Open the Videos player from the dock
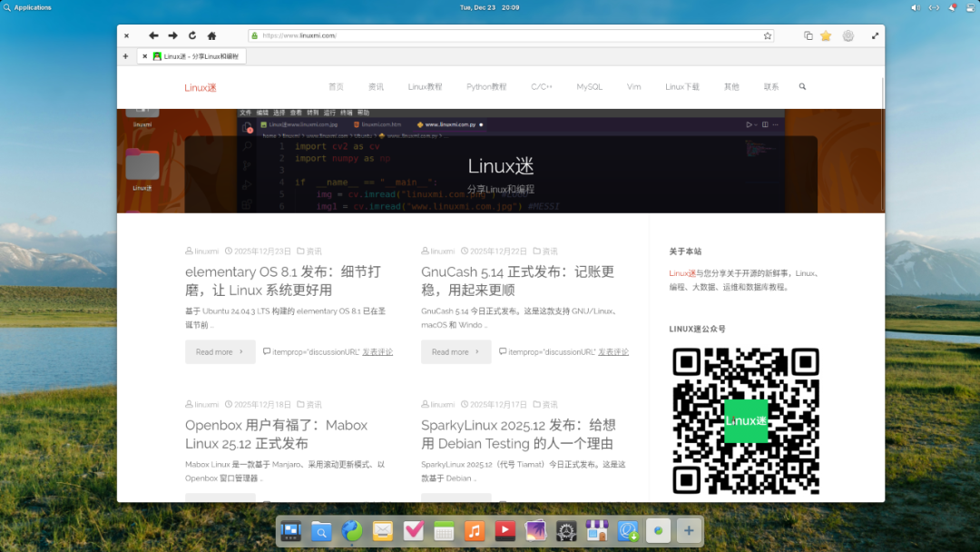Image resolution: width=980 pixels, height=552 pixels. click(505, 530)
